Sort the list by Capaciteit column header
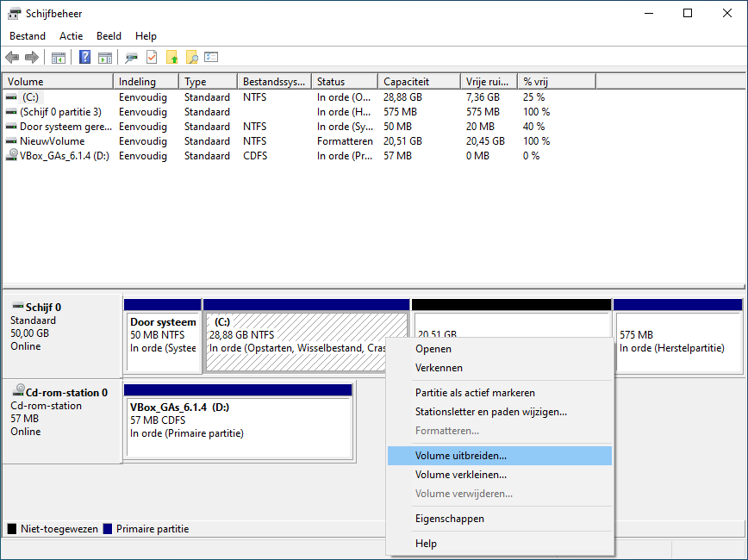The width and height of the screenshot is (748, 560). [x=419, y=82]
